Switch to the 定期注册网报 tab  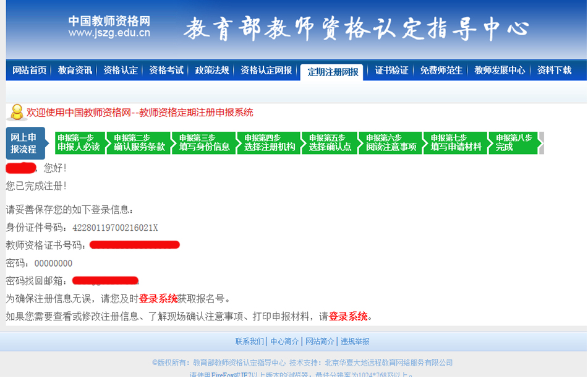(332, 71)
